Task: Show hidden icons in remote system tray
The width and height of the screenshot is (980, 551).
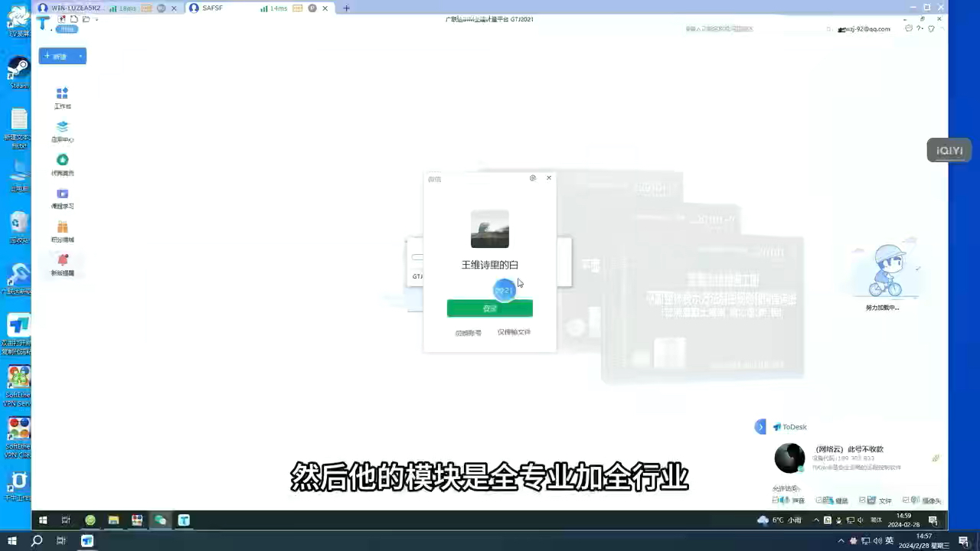Action: tap(816, 520)
